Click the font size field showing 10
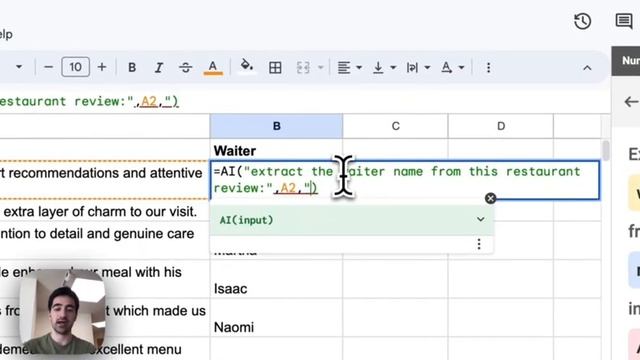This screenshot has width=640, height=360. [x=76, y=67]
